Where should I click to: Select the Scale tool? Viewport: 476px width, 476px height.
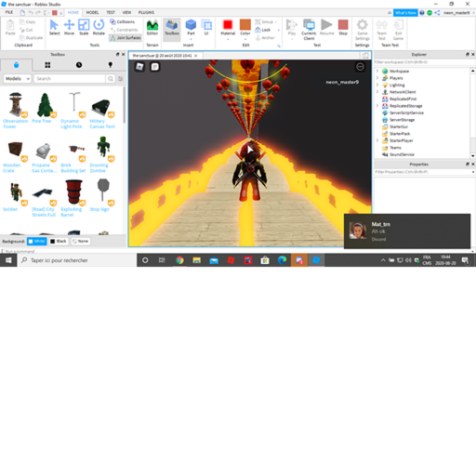[84, 27]
